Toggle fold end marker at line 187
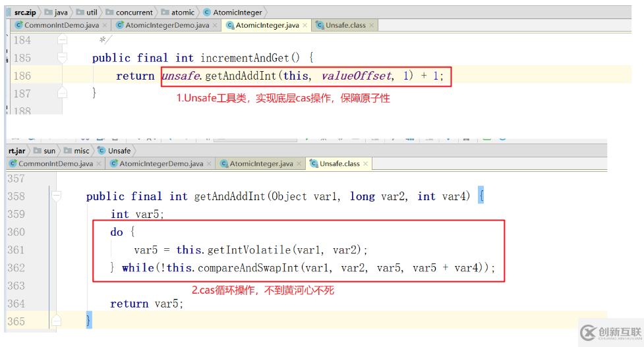Screen dimensions: 644x347 pyautogui.click(x=62, y=93)
